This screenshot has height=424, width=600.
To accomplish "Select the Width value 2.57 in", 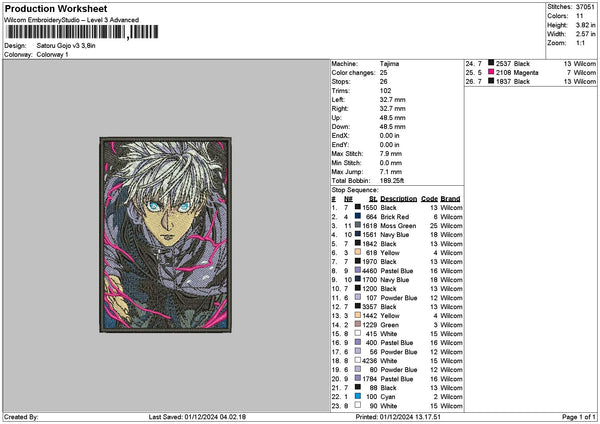I will (x=585, y=34).
